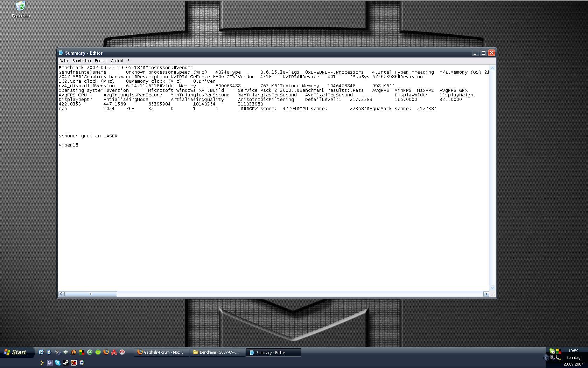Launch the media player quick launch icon
Image resolution: width=588 pixels, height=368 pixels.
82,363
